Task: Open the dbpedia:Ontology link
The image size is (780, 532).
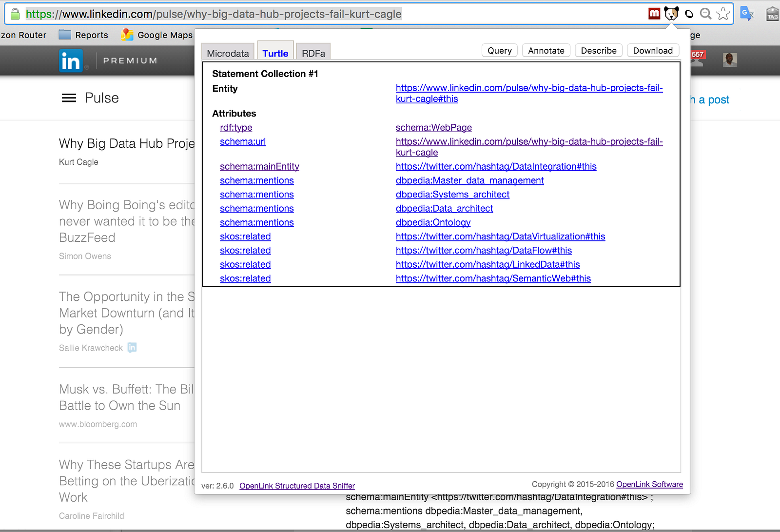Action: (x=433, y=222)
